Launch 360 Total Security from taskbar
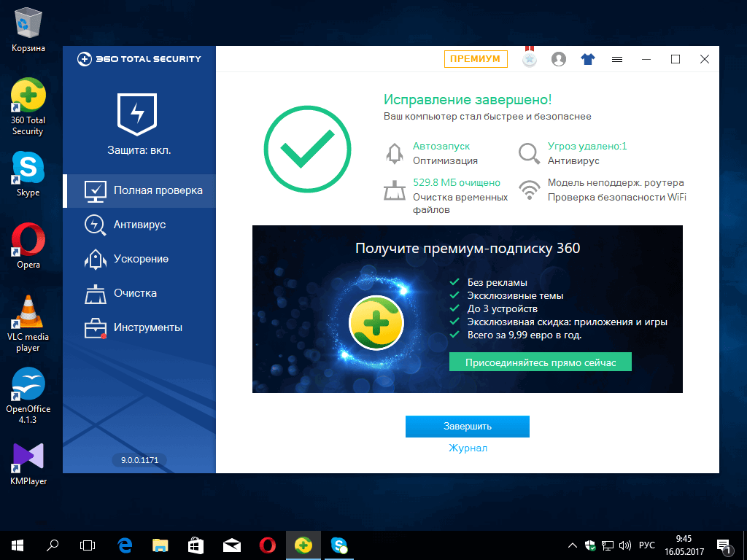747x560 pixels. click(x=303, y=545)
